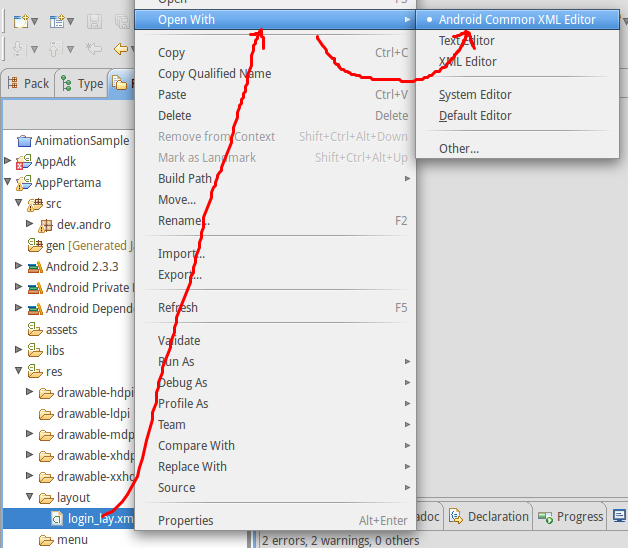Open the Debug As submenu
Image resolution: width=628 pixels, height=548 pixels.
(275, 383)
